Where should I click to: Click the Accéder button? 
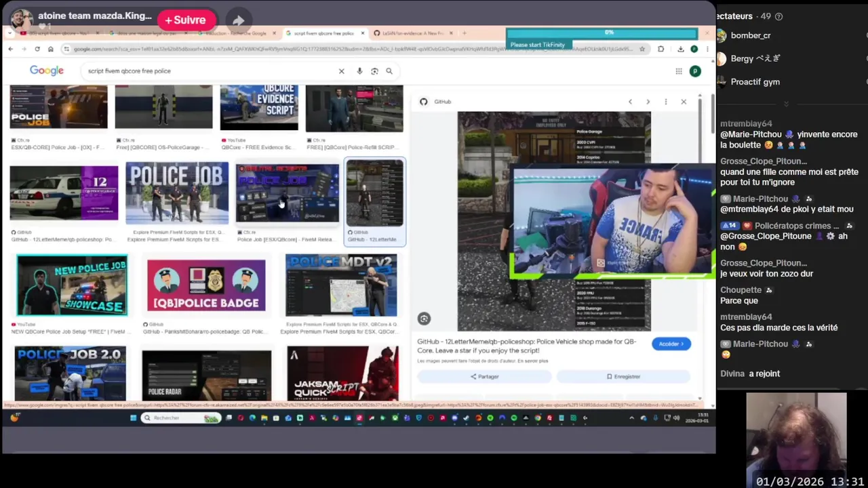coord(671,344)
